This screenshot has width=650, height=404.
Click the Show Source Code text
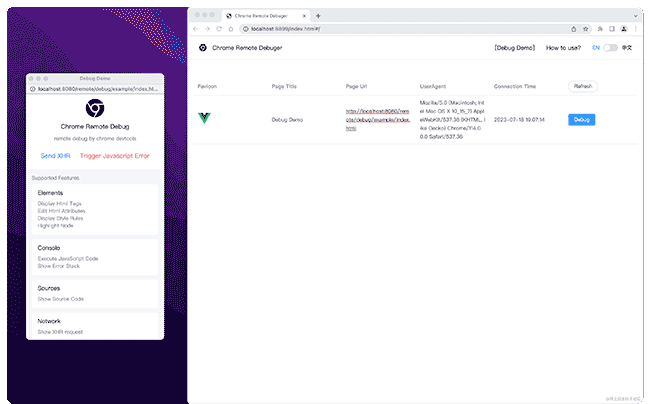(x=61, y=299)
